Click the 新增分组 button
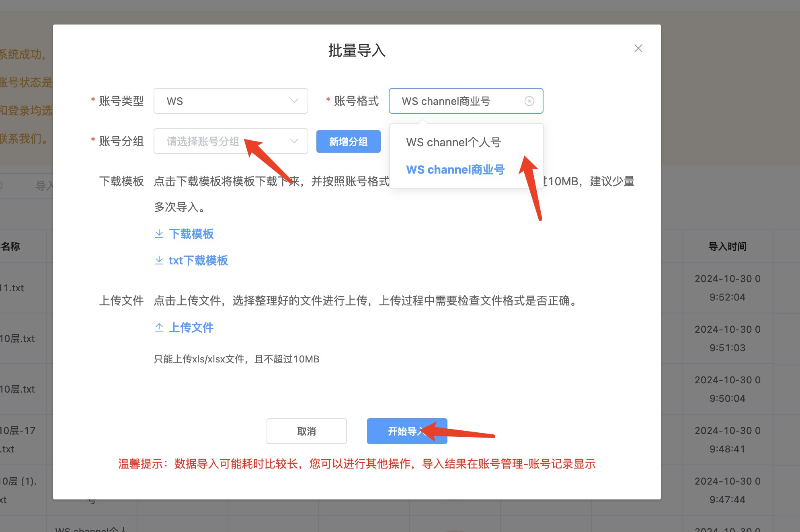 348,141
